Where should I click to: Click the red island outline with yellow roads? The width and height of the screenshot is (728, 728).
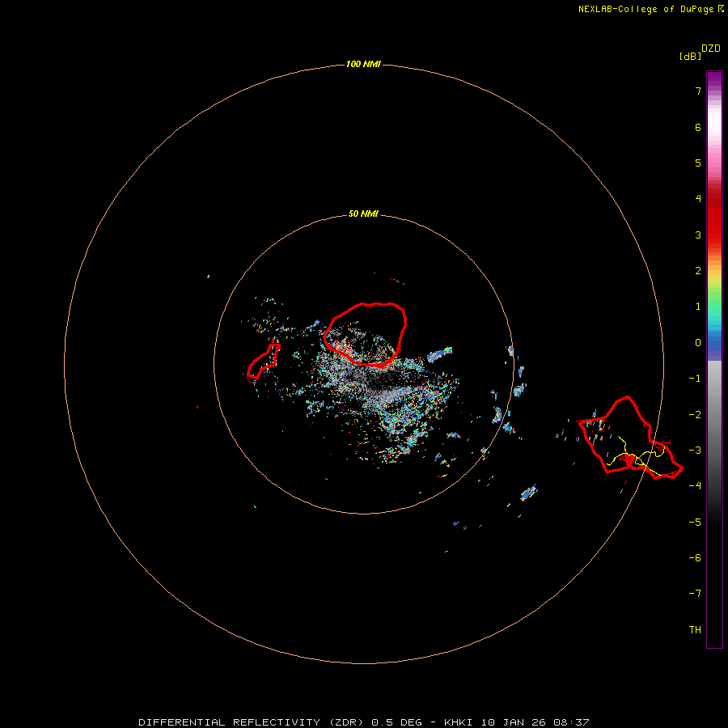click(x=630, y=438)
